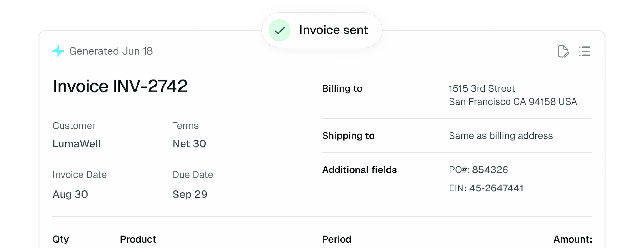The image size is (644, 248).
Task: Expand the Additional fields section
Action: pyautogui.click(x=359, y=170)
